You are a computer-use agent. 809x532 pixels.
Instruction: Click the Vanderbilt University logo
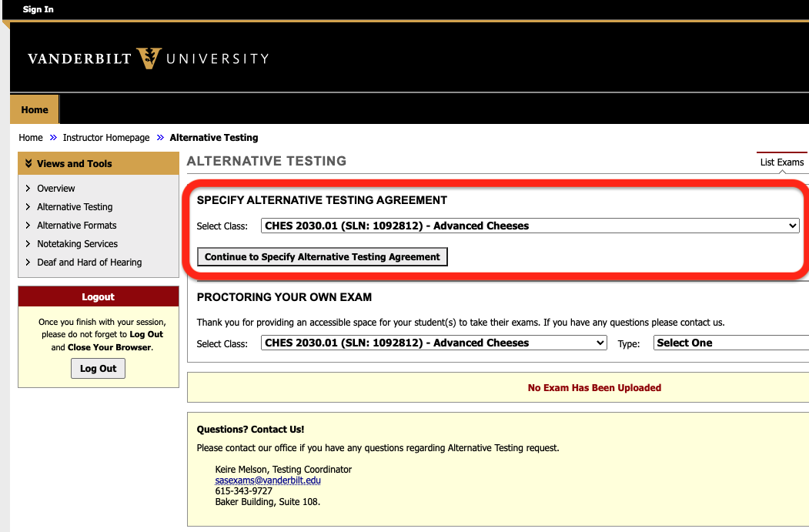(x=146, y=58)
